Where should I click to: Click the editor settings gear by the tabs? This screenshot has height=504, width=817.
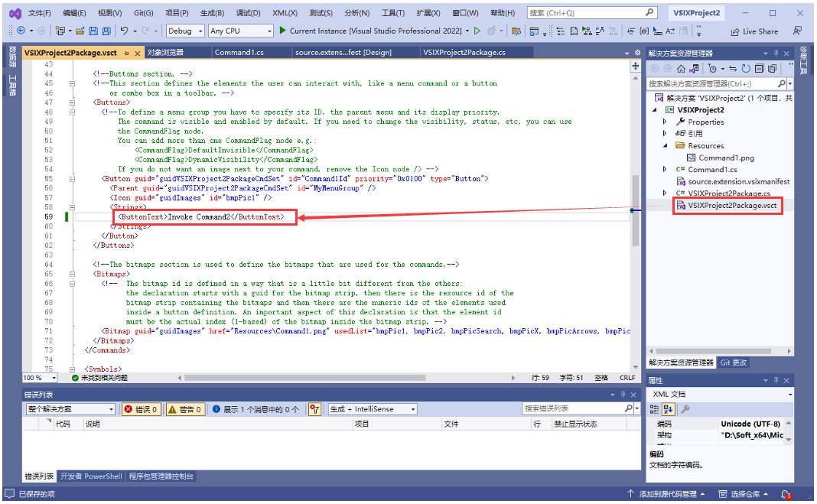click(x=637, y=53)
